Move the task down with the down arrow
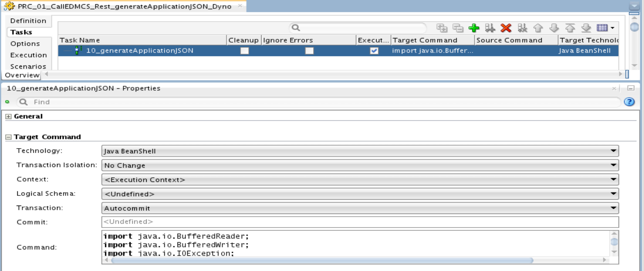644x271 pixels. coord(554,27)
